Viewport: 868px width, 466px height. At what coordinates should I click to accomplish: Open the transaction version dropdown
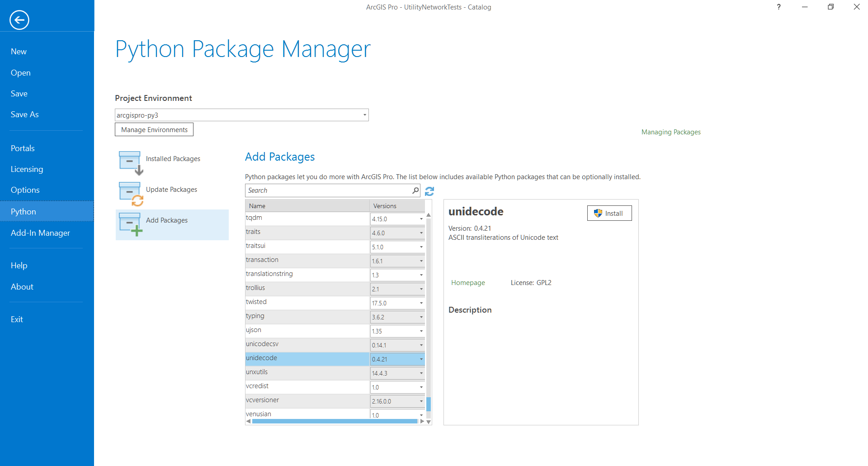tap(421, 261)
